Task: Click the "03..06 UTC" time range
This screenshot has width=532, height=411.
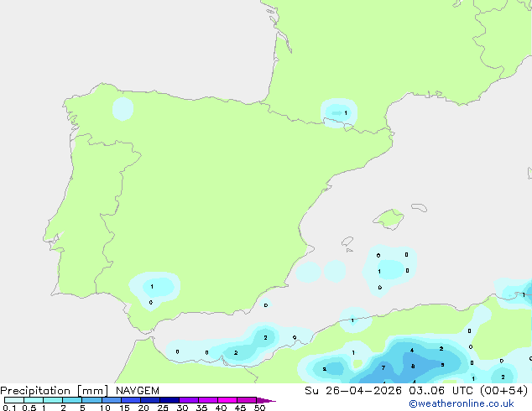Action: click(441, 391)
